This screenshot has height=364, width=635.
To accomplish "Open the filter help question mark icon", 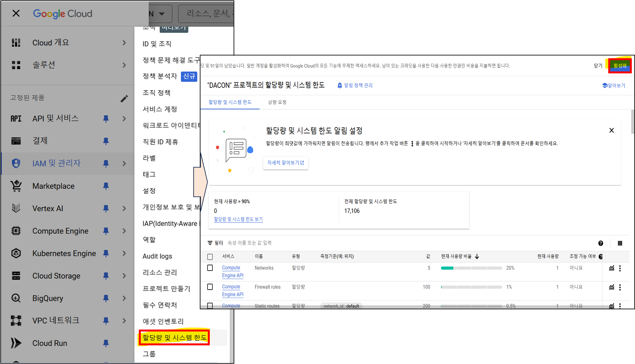I will (x=601, y=243).
